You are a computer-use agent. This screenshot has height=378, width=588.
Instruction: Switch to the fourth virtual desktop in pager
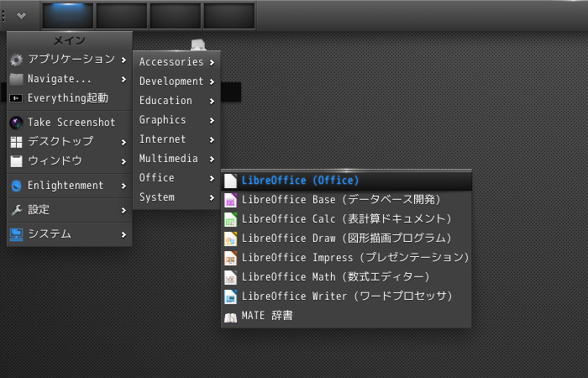(229, 16)
